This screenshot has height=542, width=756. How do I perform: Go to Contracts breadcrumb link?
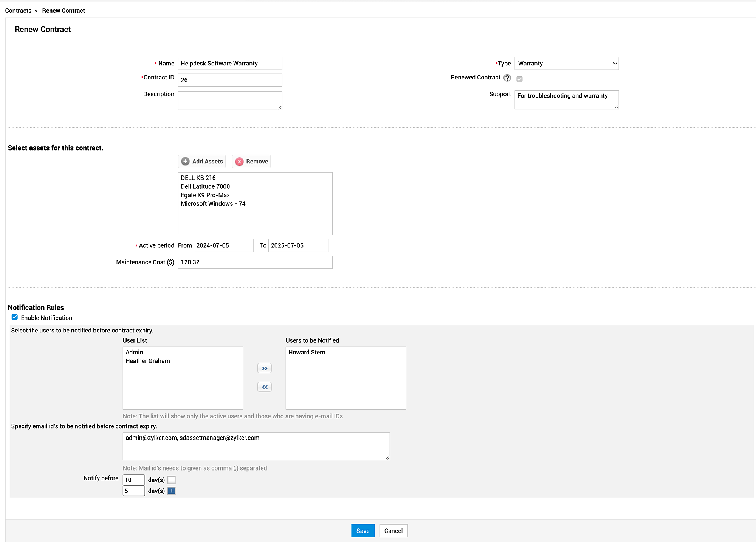pyautogui.click(x=18, y=11)
